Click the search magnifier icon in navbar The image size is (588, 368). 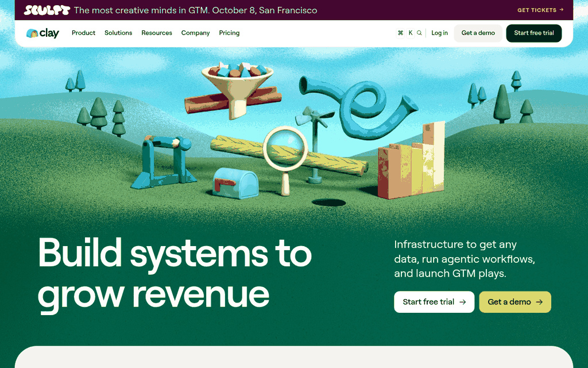point(419,33)
